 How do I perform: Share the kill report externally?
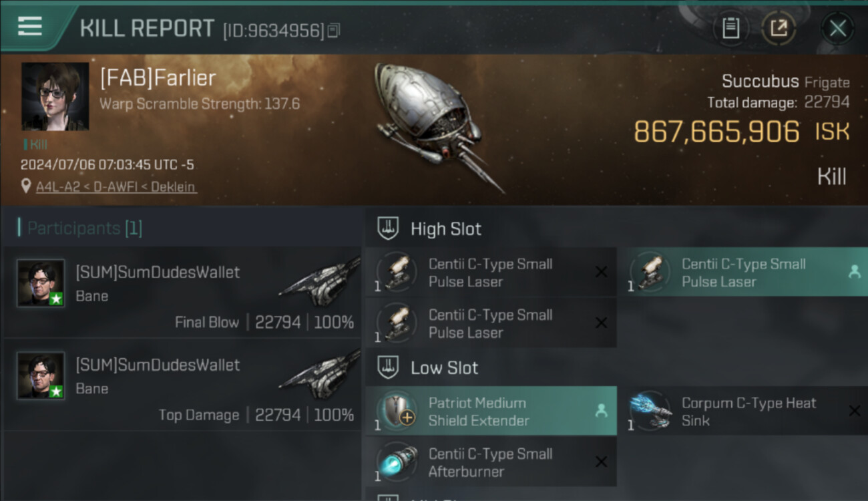pos(779,28)
